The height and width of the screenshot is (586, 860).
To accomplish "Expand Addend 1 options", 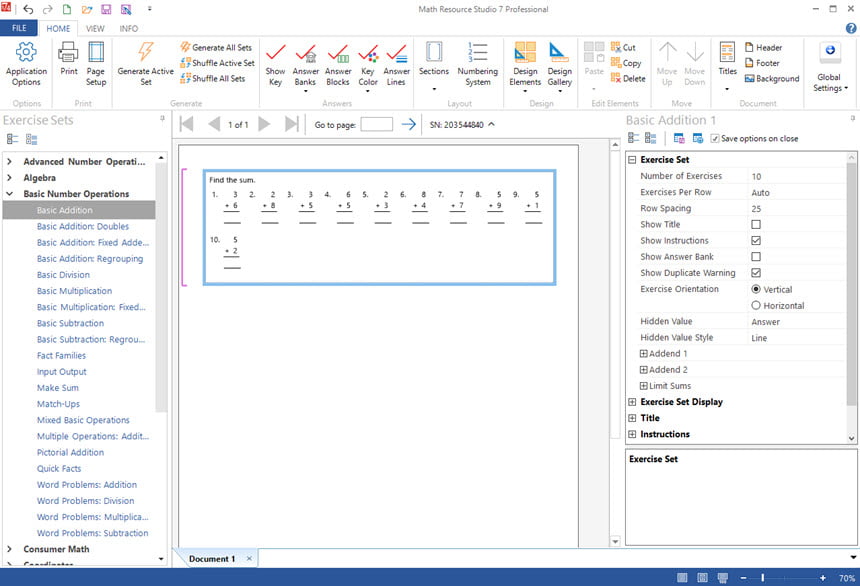I will (643, 353).
